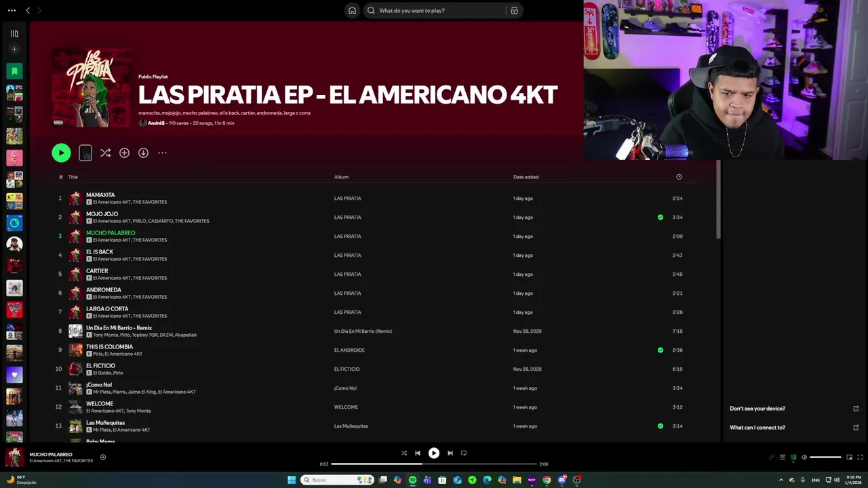
Task: Open EL ANDROIDE album link
Action: click(349, 350)
